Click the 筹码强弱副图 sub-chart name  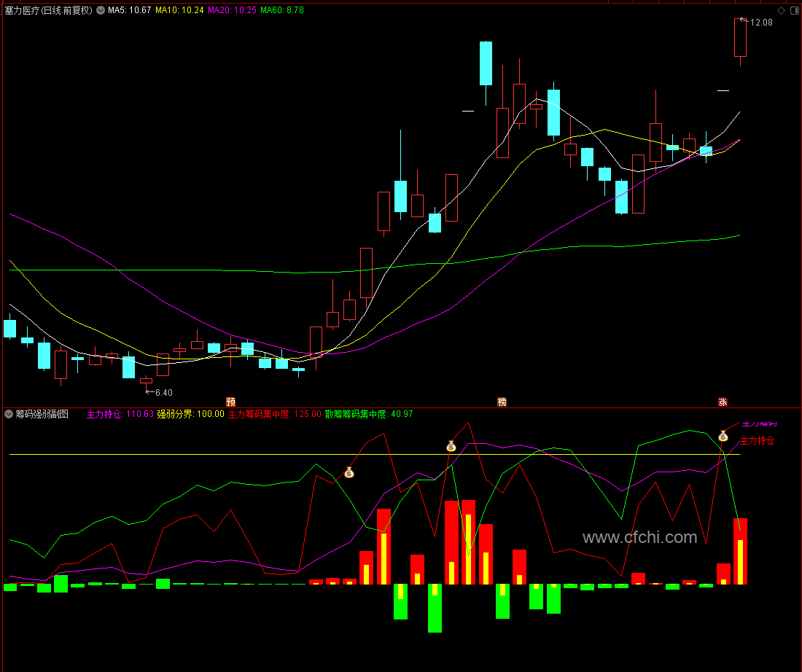[x=42, y=414]
